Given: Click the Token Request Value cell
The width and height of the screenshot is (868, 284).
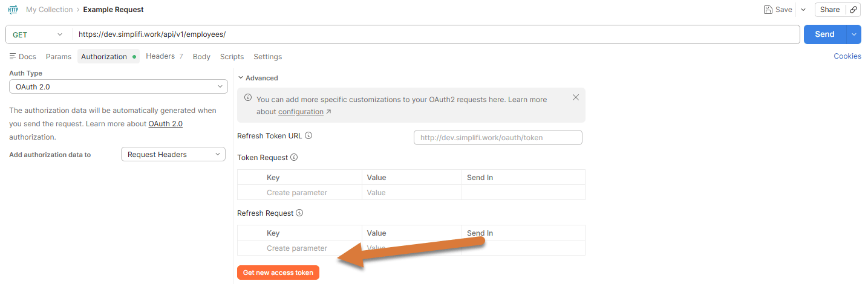Looking at the screenshot, I should (x=411, y=193).
